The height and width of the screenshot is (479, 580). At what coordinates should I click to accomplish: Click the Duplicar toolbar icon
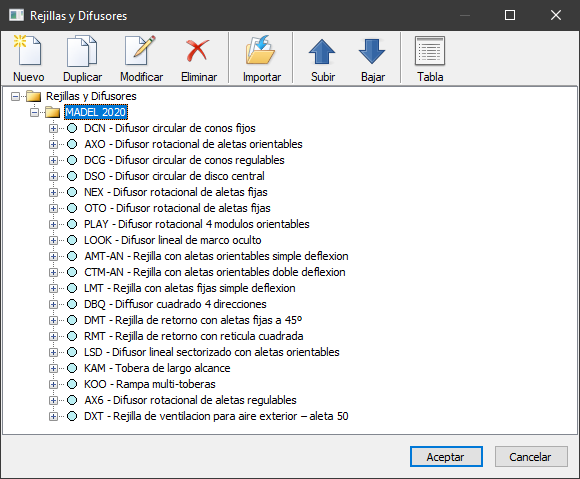pyautogui.click(x=82, y=51)
